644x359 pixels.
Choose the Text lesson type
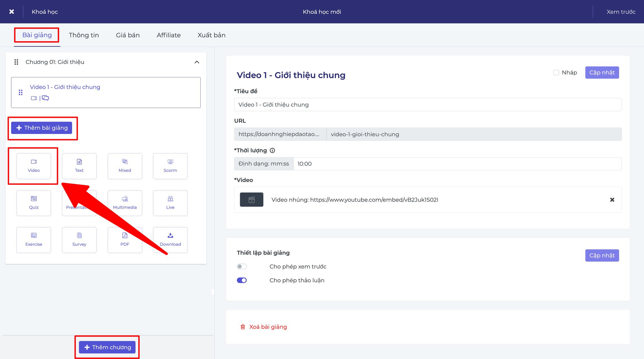click(79, 166)
